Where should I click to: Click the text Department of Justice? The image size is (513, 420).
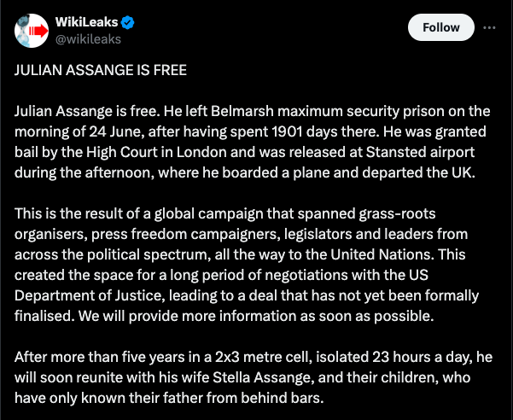point(88,295)
